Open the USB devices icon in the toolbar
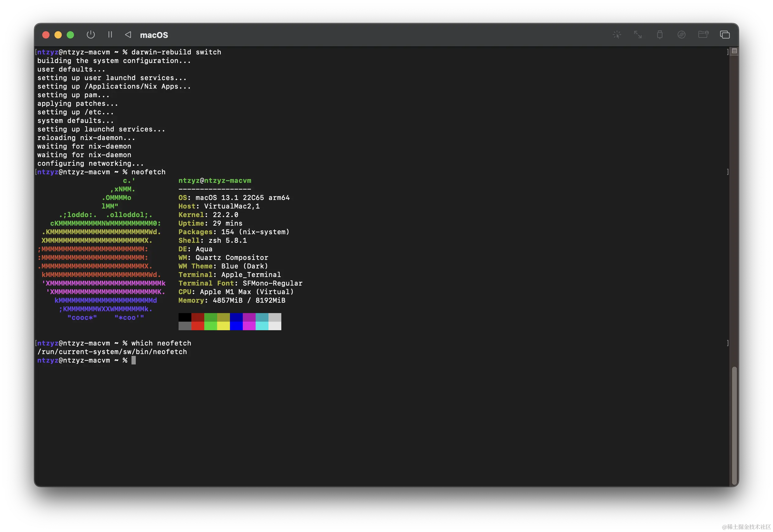Image resolution: width=773 pixels, height=532 pixels. pos(660,34)
